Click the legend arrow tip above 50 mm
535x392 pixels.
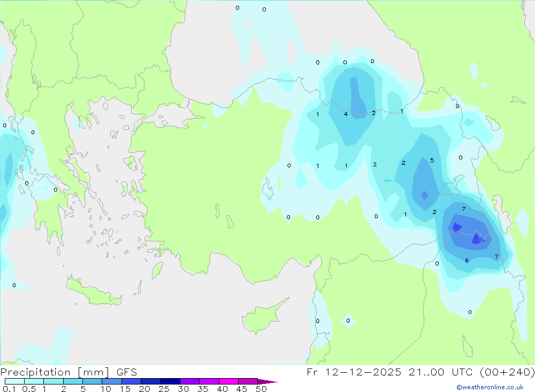[x=267, y=382]
